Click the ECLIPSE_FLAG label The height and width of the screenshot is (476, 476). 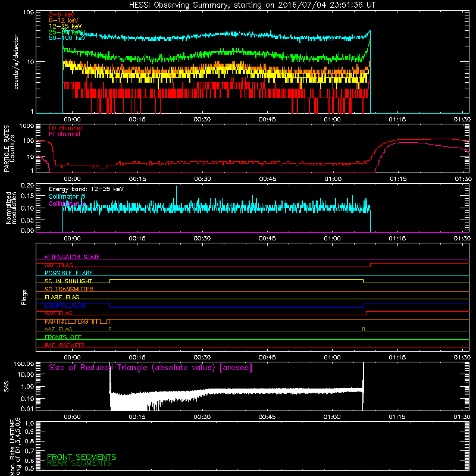click(x=65, y=305)
